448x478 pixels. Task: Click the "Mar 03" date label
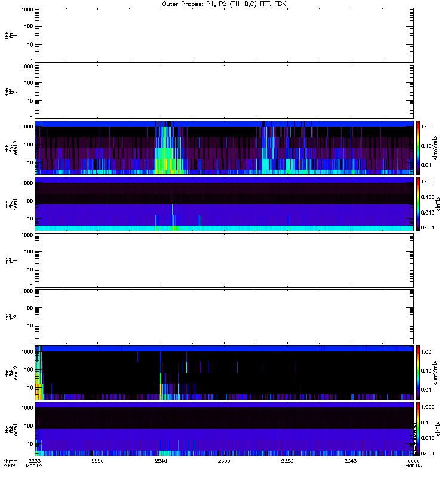point(413,466)
